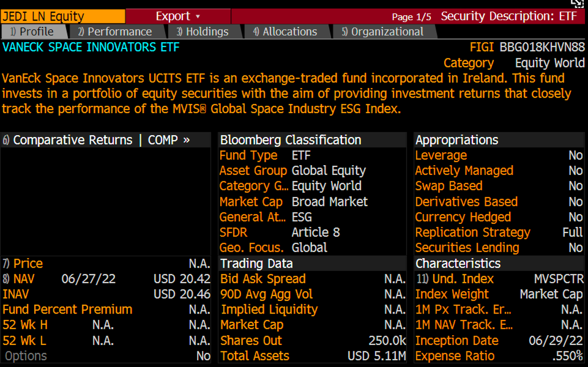The image size is (588, 367).
Task: Click the 1M Px Track. Er... row
Action: click(x=499, y=310)
